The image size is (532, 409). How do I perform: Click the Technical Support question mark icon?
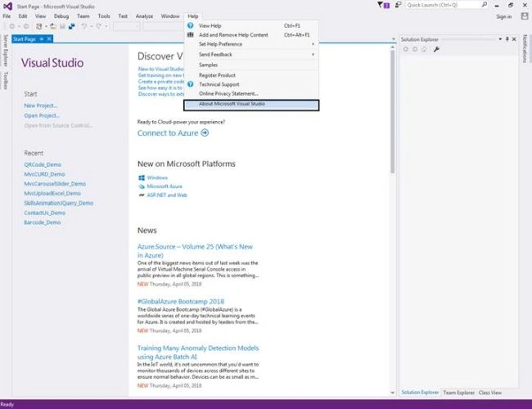pos(191,84)
